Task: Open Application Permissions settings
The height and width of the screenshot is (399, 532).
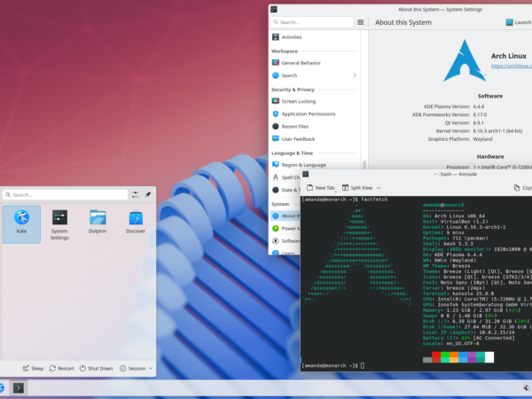Action: [314, 113]
